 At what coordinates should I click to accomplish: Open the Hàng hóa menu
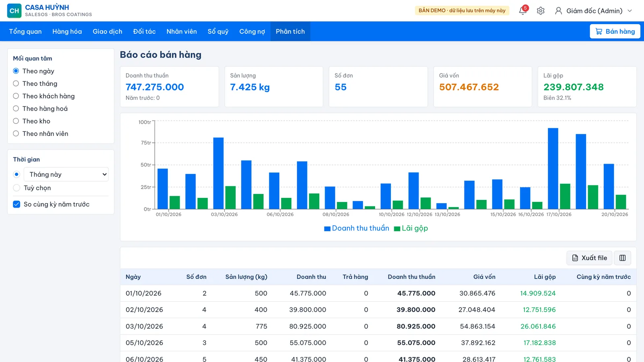(x=67, y=31)
